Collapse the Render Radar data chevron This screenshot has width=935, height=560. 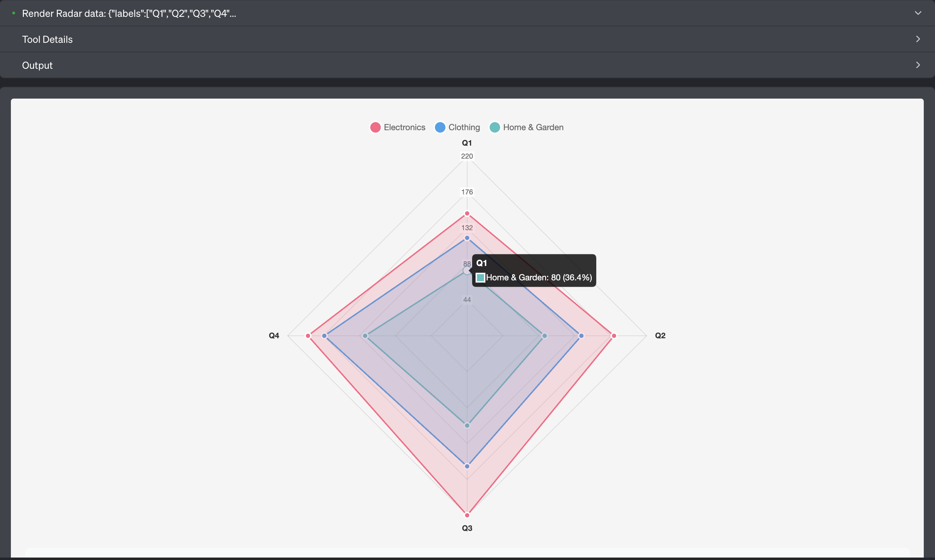click(918, 13)
